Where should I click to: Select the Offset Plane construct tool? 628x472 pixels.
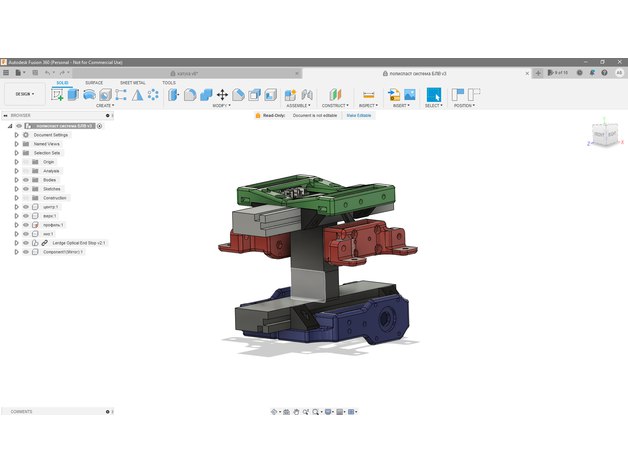click(x=335, y=95)
